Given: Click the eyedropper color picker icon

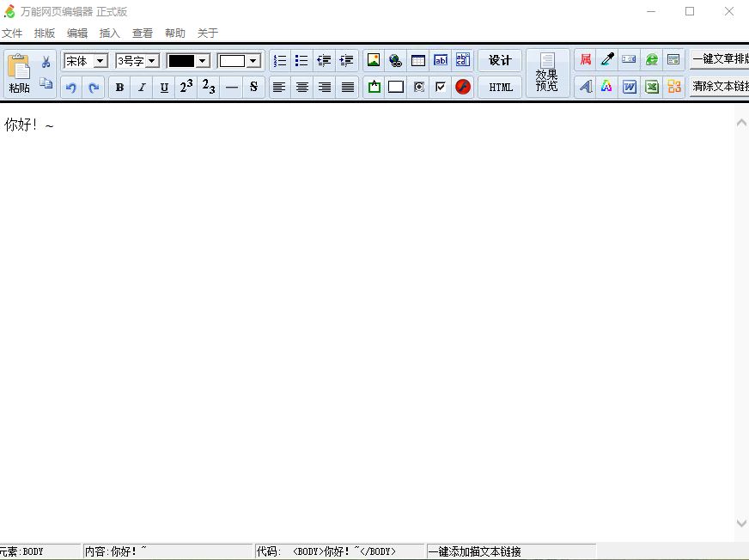Looking at the screenshot, I should tap(607, 60).
